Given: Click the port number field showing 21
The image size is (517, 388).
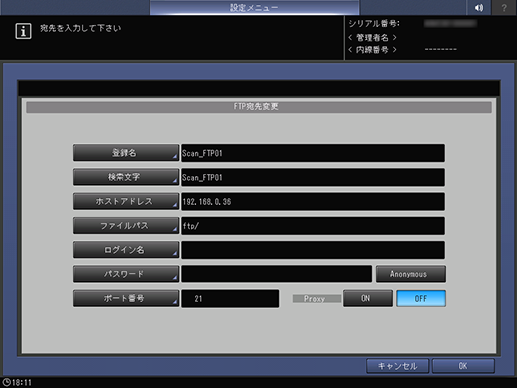Looking at the screenshot, I should (x=230, y=298).
